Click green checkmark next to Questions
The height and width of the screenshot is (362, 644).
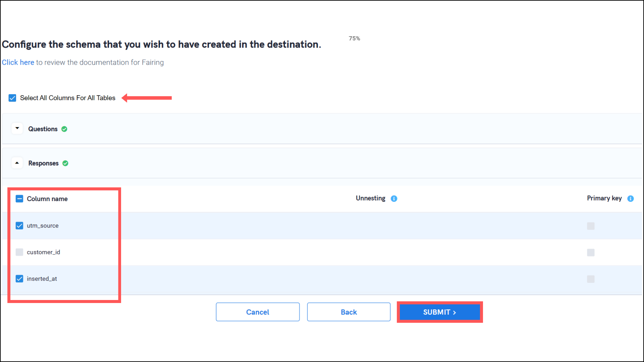point(64,129)
